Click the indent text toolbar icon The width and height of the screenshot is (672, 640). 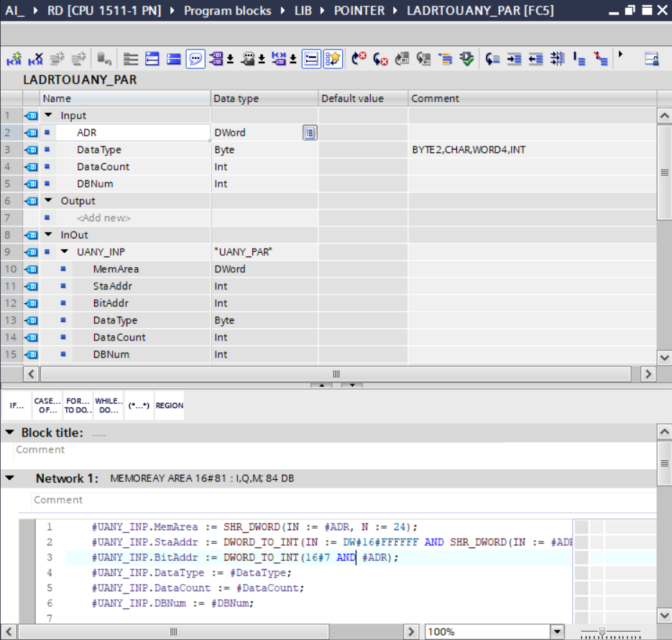[x=514, y=59]
